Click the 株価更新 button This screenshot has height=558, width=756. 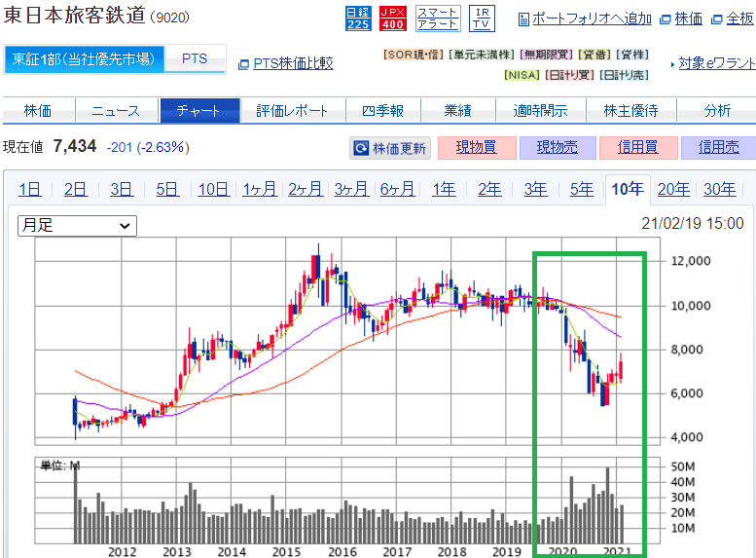pos(390,148)
